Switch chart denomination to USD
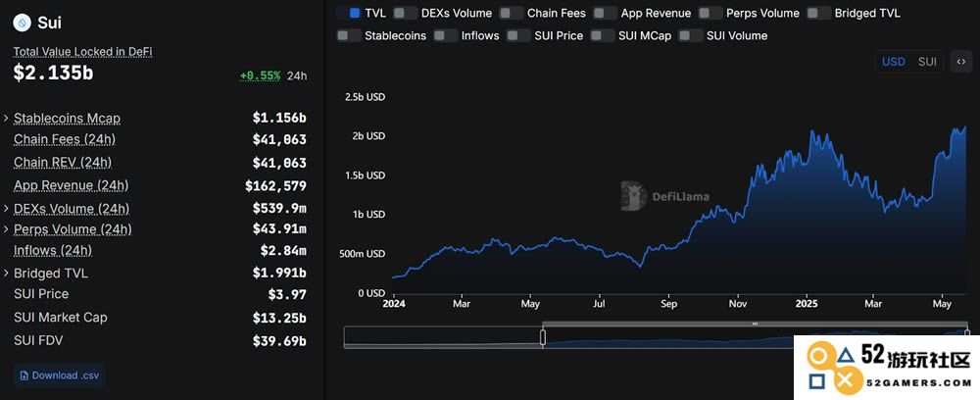Image resolution: width=980 pixels, height=400 pixels. click(893, 62)
